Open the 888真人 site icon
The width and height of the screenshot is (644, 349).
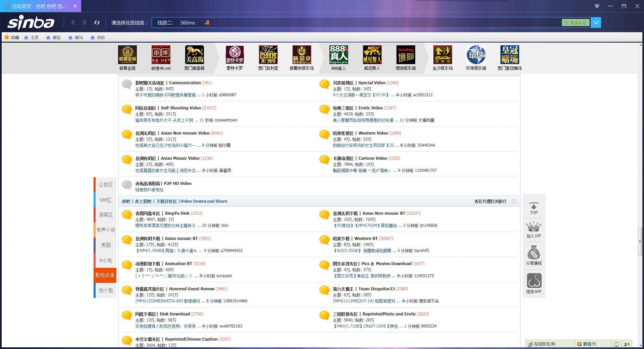click(339, 55)
